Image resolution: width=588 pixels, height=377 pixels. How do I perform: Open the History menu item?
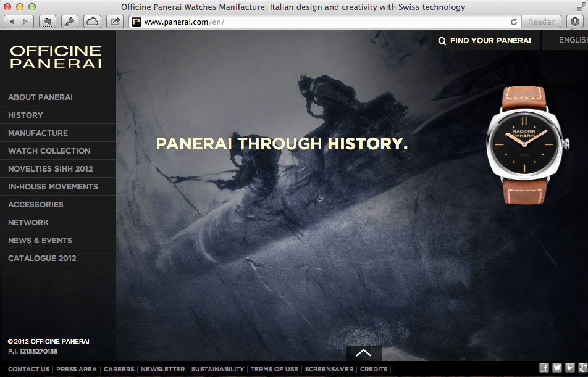coord(58,115)
